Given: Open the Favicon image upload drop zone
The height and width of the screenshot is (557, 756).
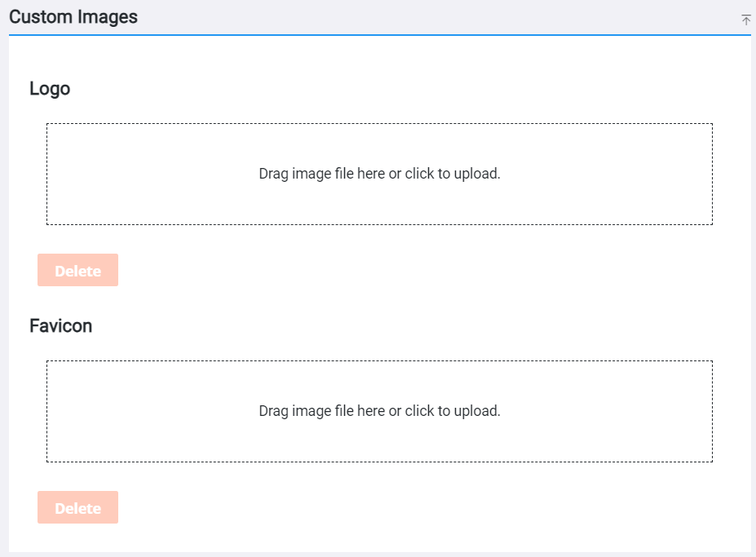Looking at the screenshot, I should [379, 411].
